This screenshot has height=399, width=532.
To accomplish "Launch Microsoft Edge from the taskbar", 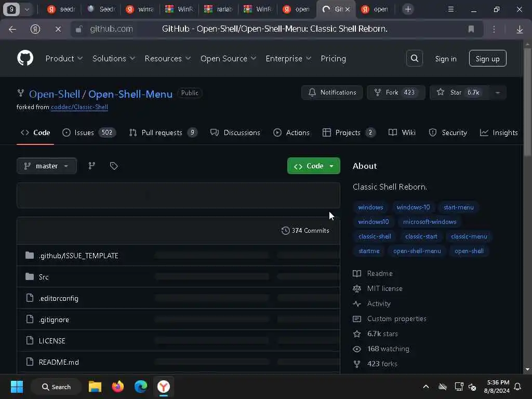I will pos(140,387).
